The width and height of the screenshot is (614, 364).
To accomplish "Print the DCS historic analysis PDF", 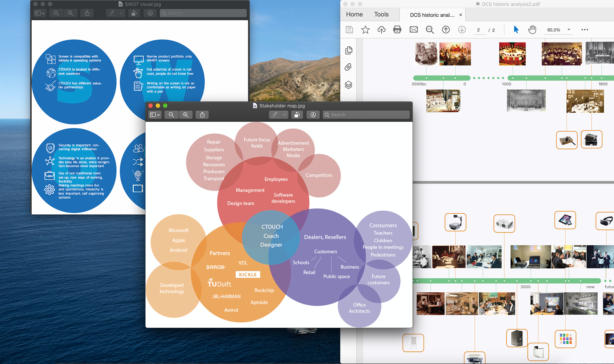I will pos(397,30).
